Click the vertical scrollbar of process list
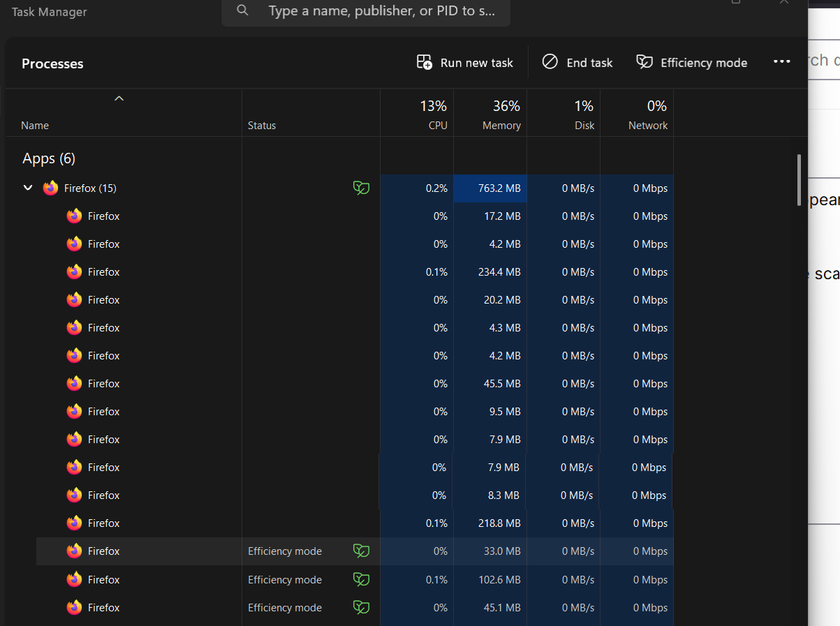840x626 pixels. [800, 180]
